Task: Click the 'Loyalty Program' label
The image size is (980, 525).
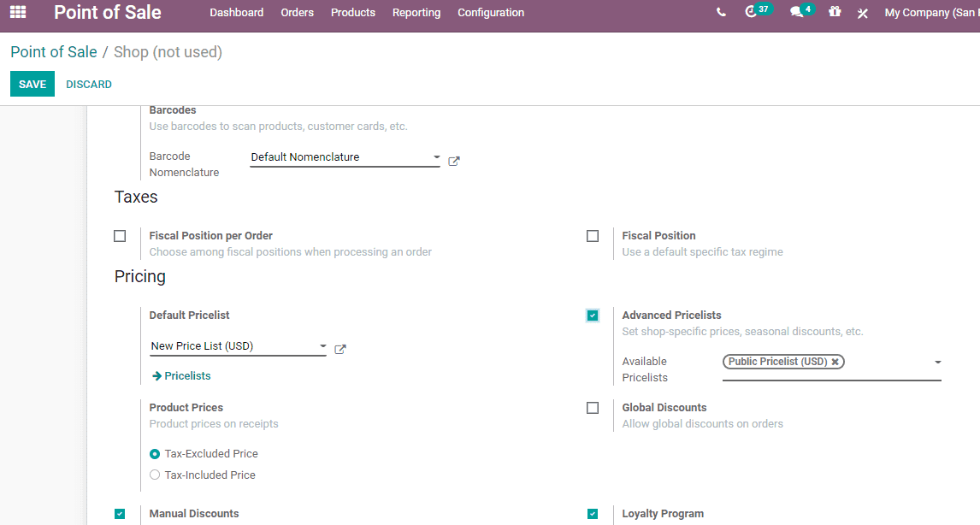Action: [663, 514]
